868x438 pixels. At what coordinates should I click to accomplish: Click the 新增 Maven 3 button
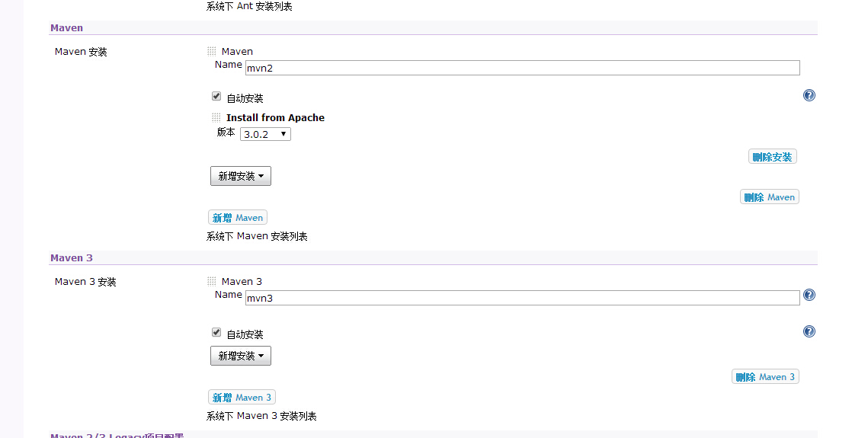(242, 397)
